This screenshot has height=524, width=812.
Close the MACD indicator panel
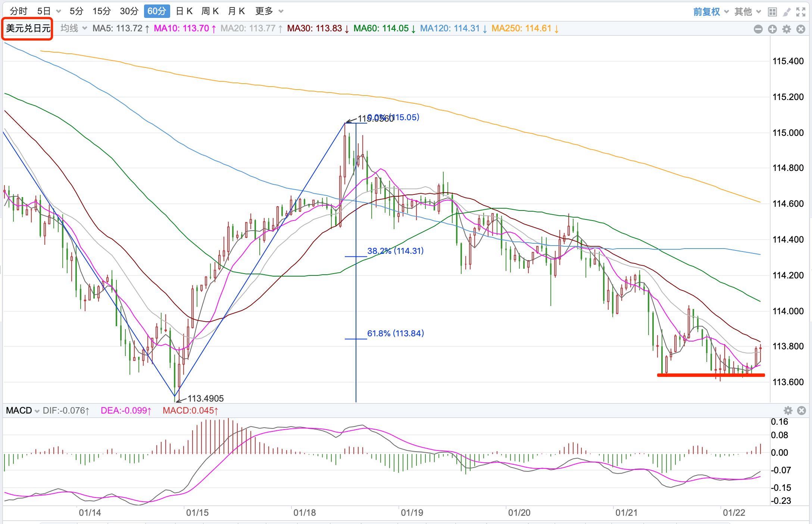click(802, 411)
